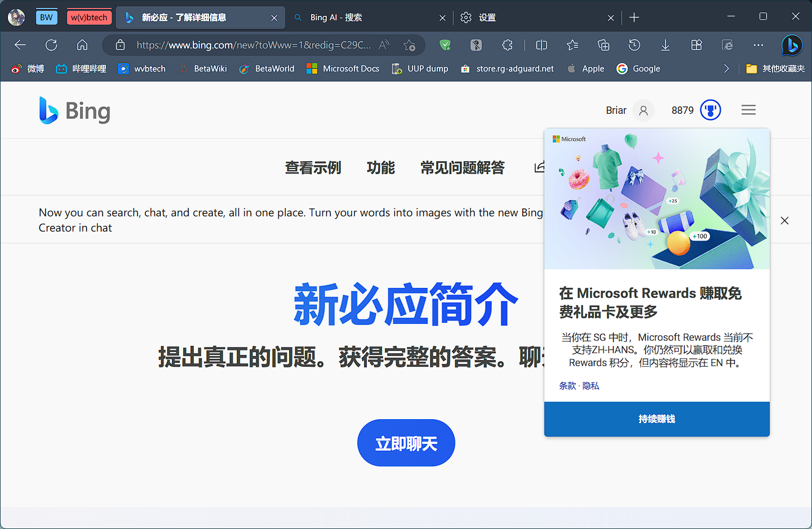Open the Bing hamburger menu
Screen dimensions: 812x529
748,110
